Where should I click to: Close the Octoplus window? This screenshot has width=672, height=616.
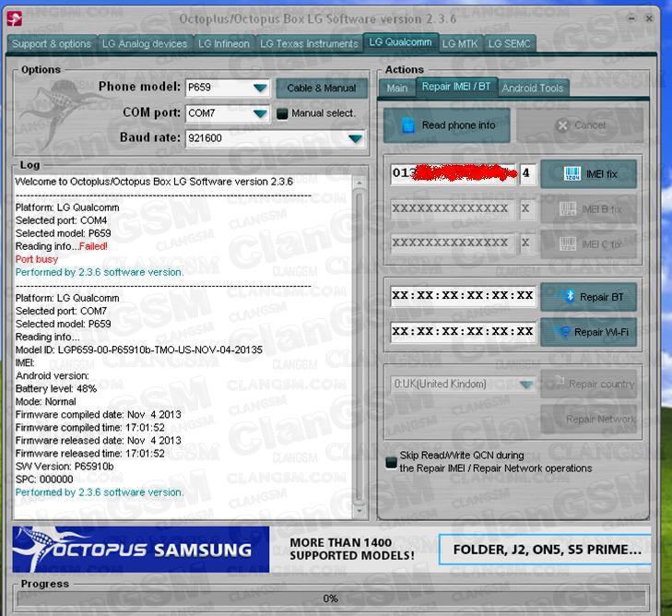(x=649, y=18)
